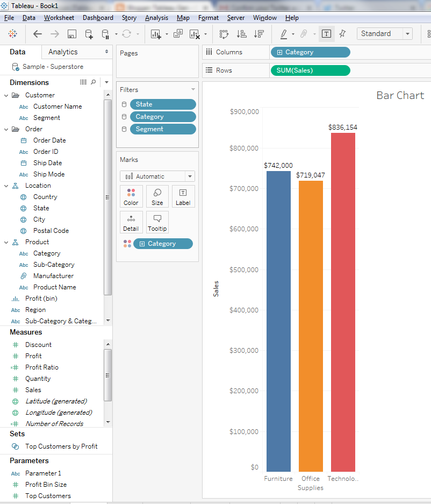This screenshot has height=504, width=431.
Task: Open the Tooltip mark card
Action: coord(157,222)
